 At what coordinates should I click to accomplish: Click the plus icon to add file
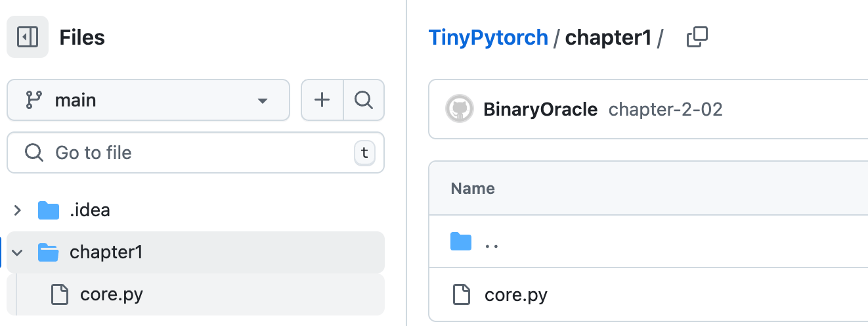(322, 100)
